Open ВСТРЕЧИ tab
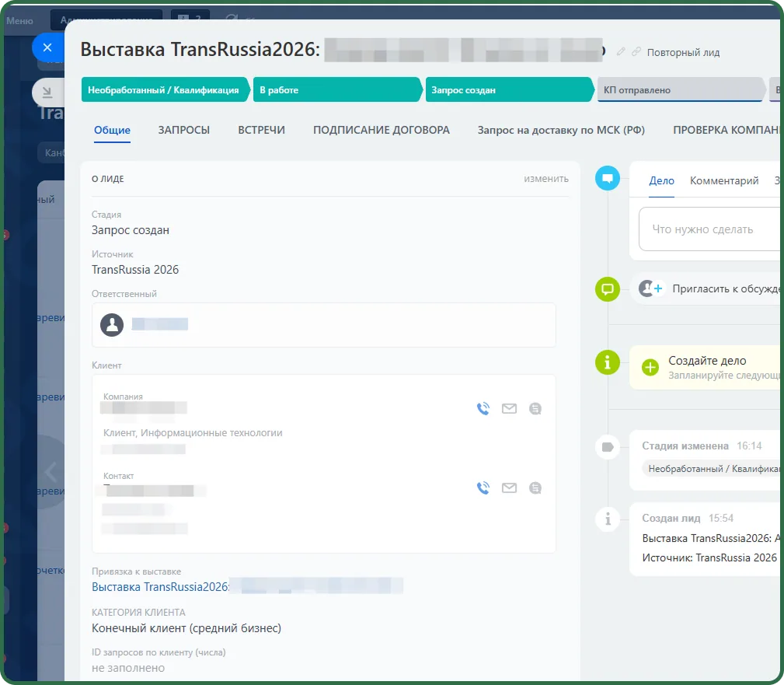784x685 pixels. coord(262,130)
